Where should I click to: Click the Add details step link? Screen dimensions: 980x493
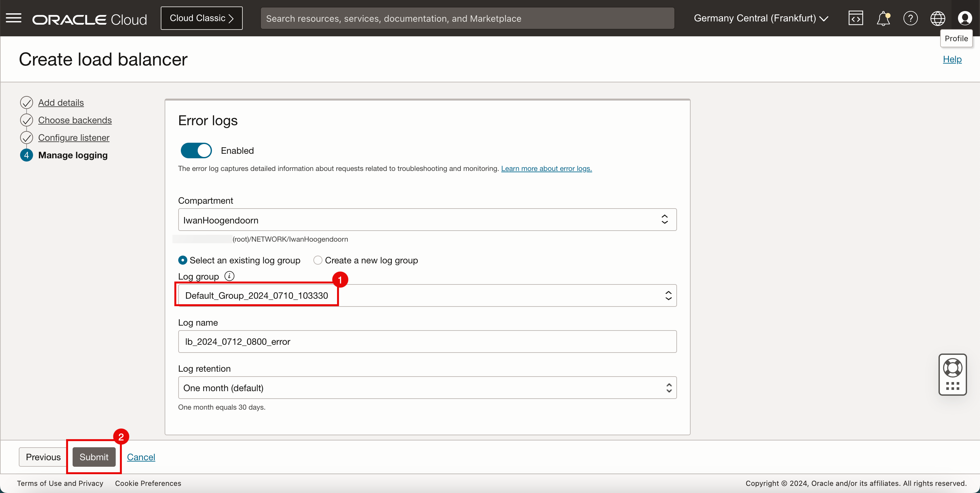tap(61, 102)
